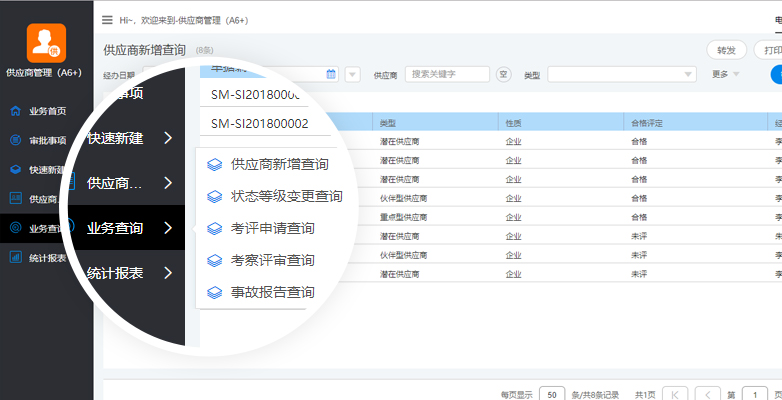Expand the 统计报表 submenu chevron
This screenshot has height=400, width=782.
(x=168, y=273)
